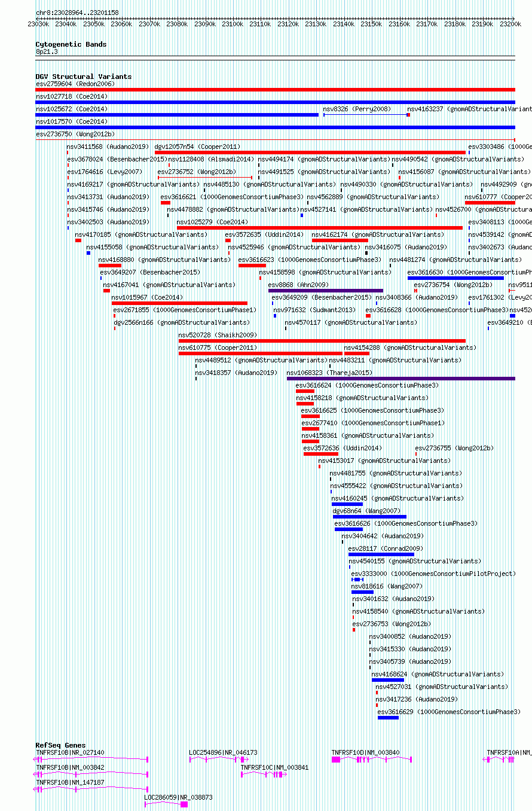Select esv3616629 (1000GenomesConsortiumPhase3) label
This screenshot has width=532, height=811.
click(449, 712)
